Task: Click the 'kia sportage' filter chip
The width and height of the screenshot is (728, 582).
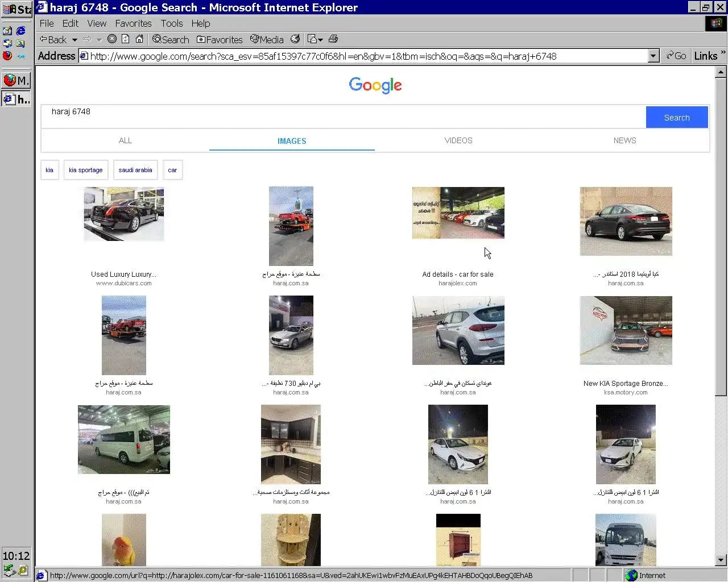Action: point(86,170)
